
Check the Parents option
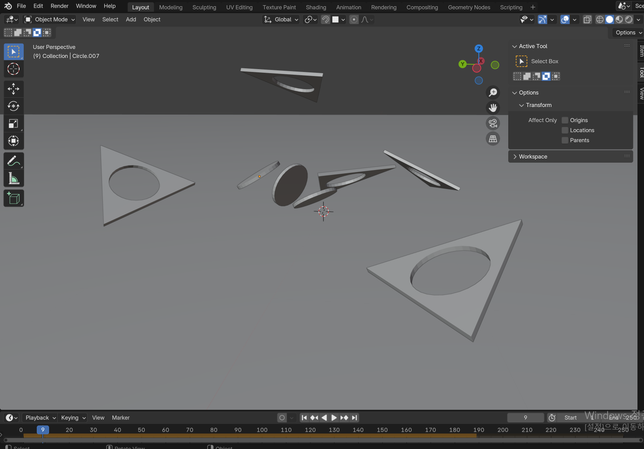pyautogui.click(x=565, y=140)
